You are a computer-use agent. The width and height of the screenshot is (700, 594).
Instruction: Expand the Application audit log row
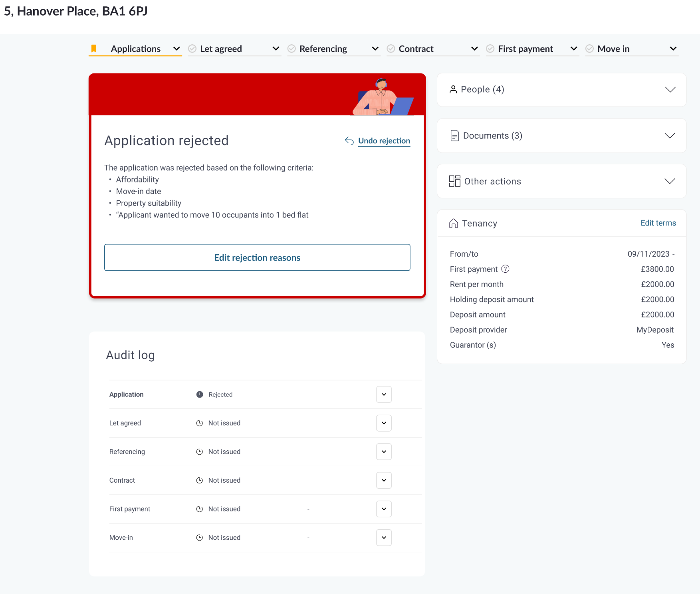[384, 394]
